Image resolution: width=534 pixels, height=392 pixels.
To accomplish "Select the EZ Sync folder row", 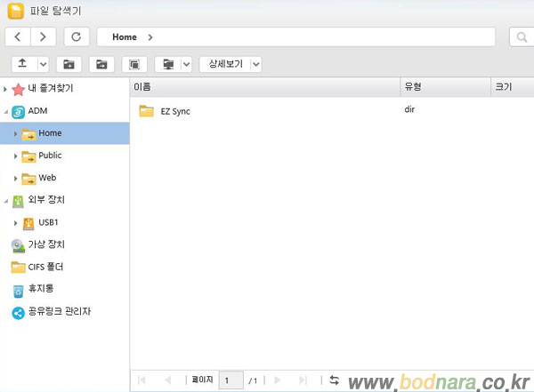I will [x=174, y=111].
